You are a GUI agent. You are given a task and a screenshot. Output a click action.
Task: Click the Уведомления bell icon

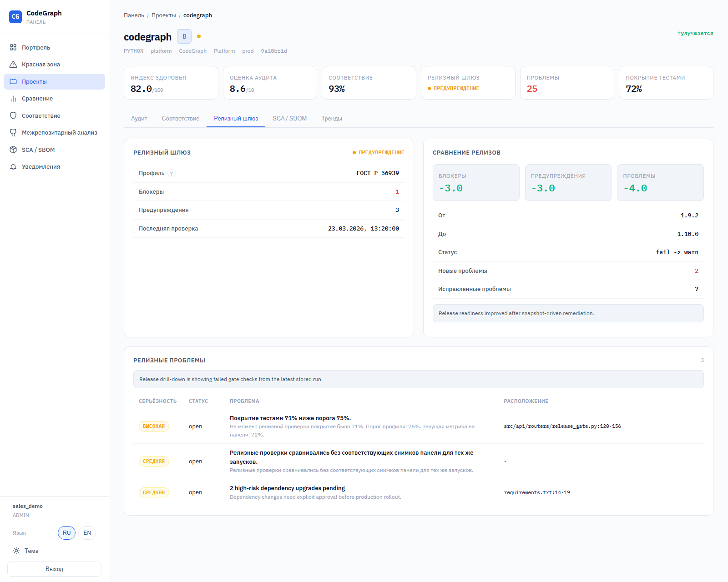[x=13, y=167]
